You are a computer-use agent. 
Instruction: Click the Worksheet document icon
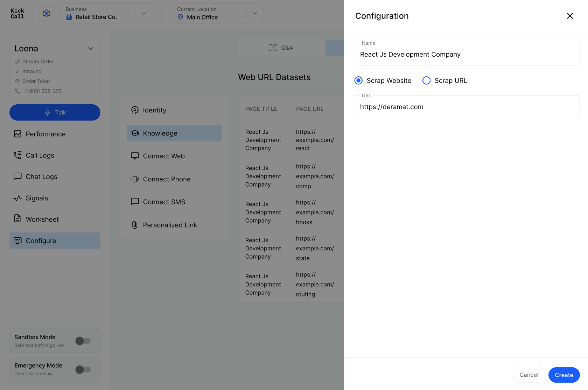click(x=17, y=218)
